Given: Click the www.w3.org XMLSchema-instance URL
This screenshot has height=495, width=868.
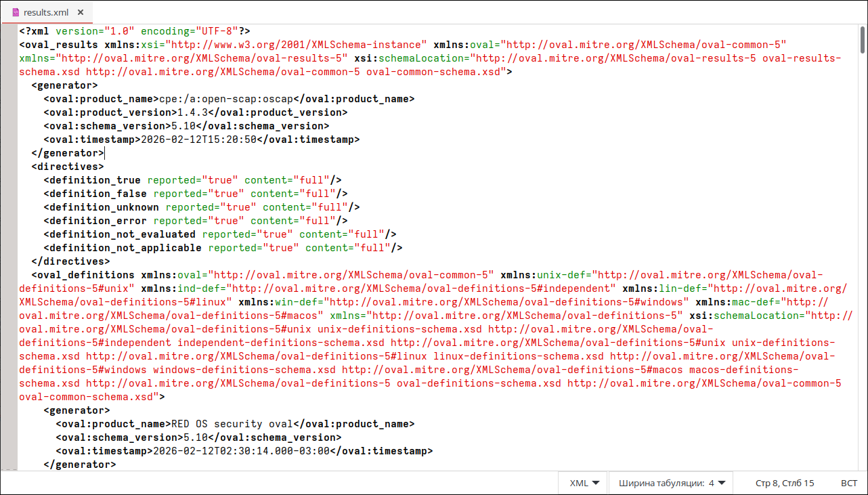Looking at the screenshot, I should tap(297, 45).
